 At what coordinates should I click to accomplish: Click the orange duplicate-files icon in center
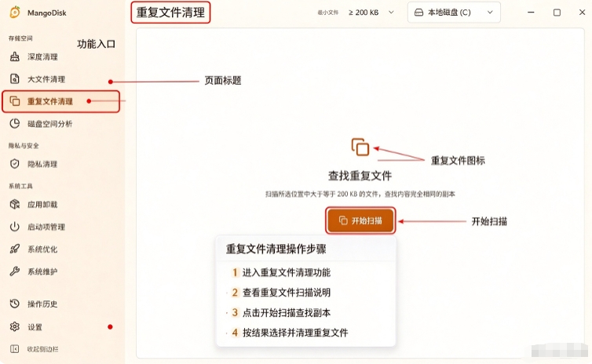(360, 147)
